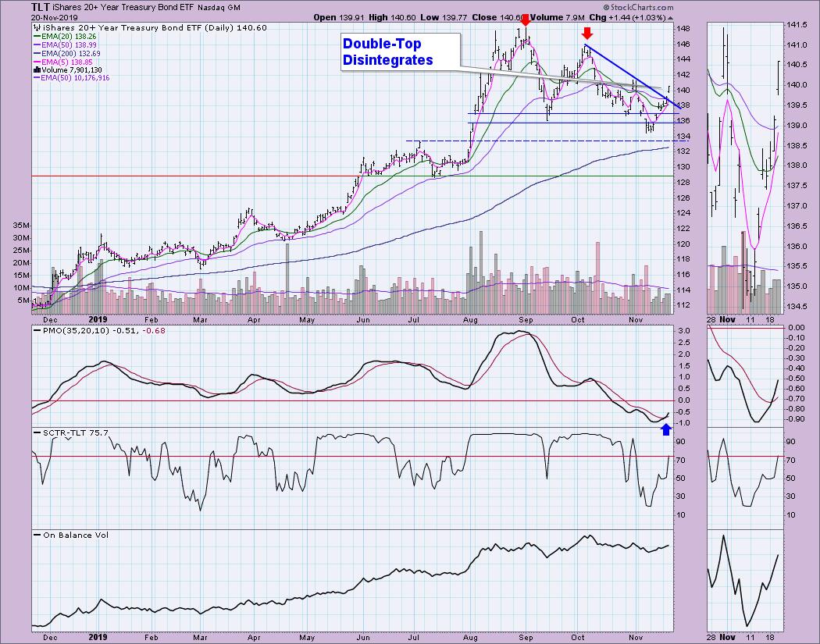Click the 'EMA(5) 138.85' legend entry
Screen dimensions: 820x644
pyautogui.click(x=66, y=62)
